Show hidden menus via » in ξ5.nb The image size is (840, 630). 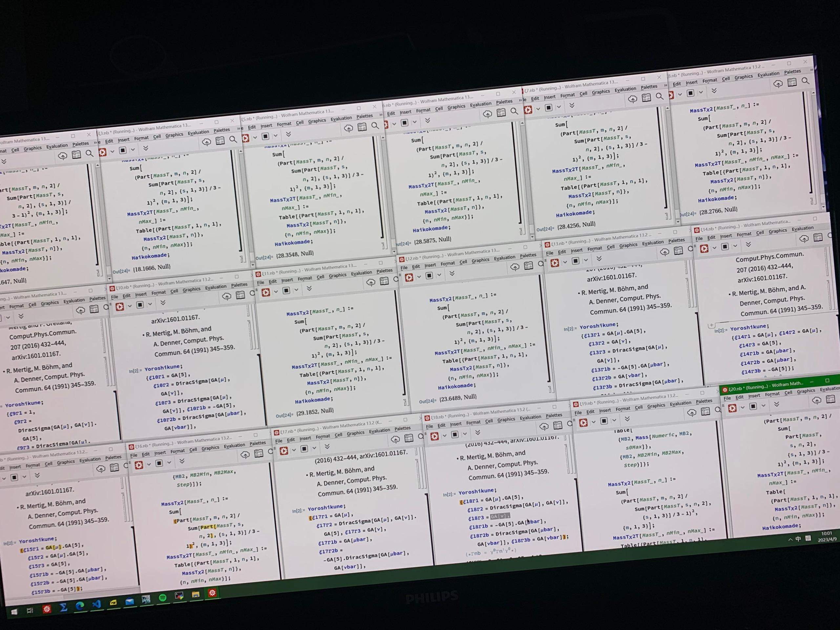pos(381,115)
